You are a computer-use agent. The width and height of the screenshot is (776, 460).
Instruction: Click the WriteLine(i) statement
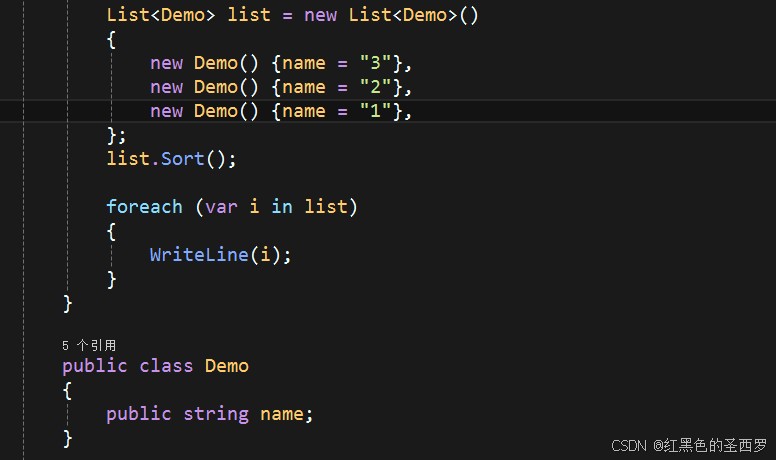[x=221, y=255]
